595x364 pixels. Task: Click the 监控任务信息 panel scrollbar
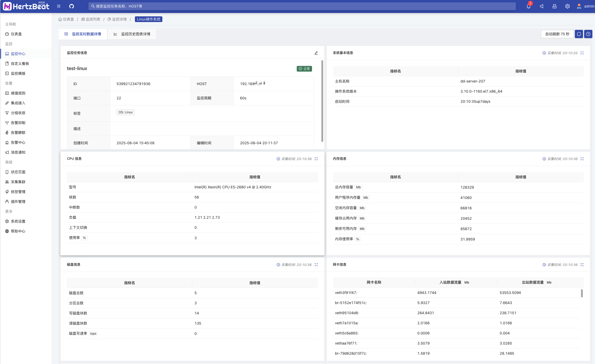pyautogui.click(x=322, y=101)
